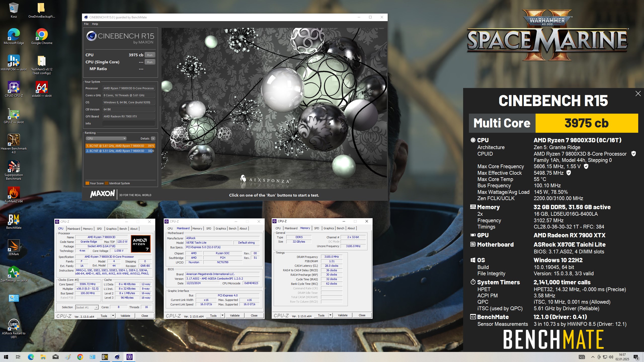Image resolution: width=644 pixels, height=362 pixels.
Task: Click Tools button in first CPU-Z window
Action: click(x=104, y=316)
